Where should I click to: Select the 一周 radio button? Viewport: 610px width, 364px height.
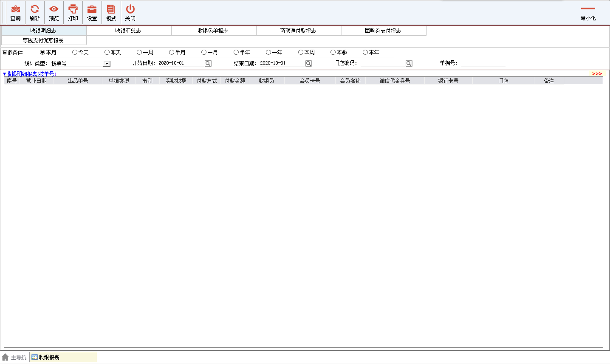click(x=139, y=52)
